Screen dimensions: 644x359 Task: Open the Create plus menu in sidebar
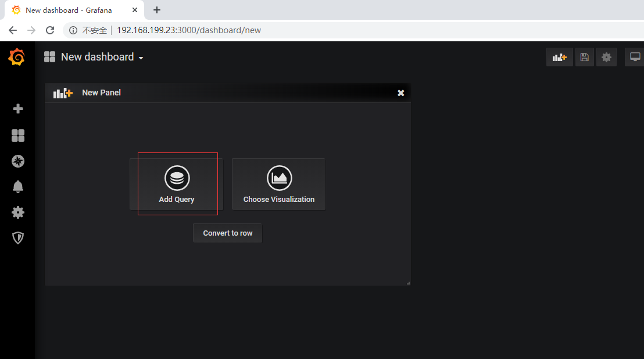point(17,109)
